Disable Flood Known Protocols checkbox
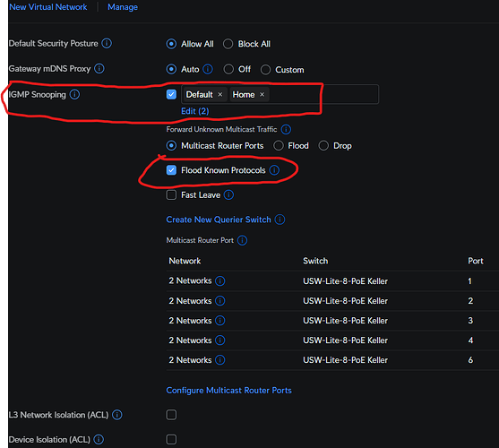 (171, 170)
